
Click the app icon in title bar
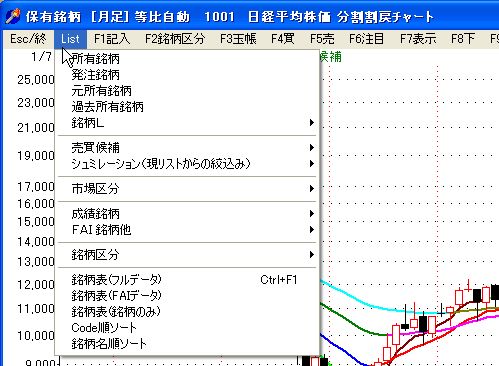tap(13, 16)
